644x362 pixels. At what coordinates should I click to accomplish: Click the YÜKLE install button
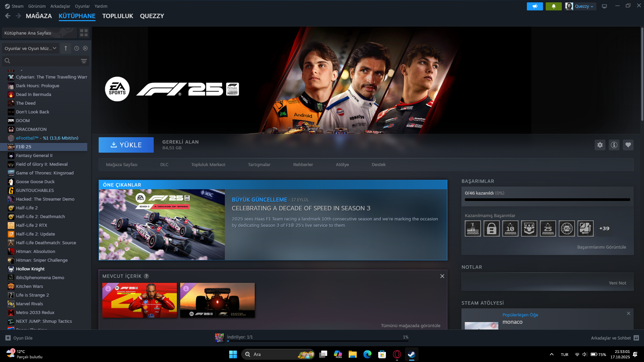pos(126,145)
